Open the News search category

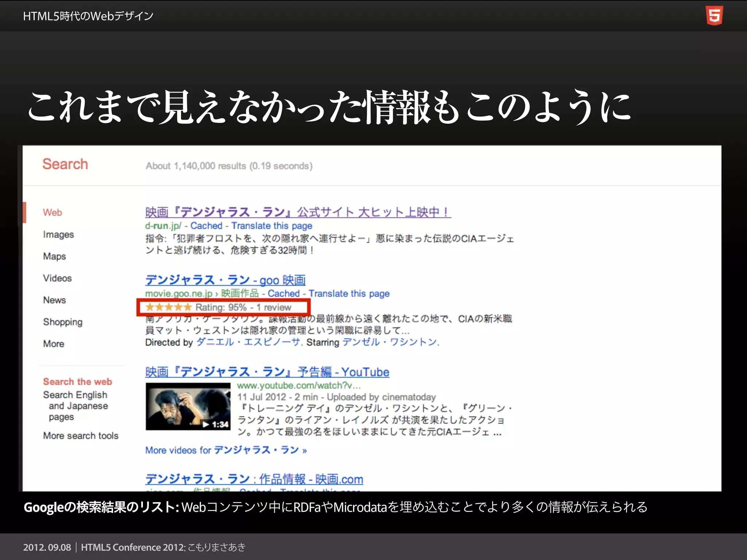pyautogui.click(x=54, y=300)
